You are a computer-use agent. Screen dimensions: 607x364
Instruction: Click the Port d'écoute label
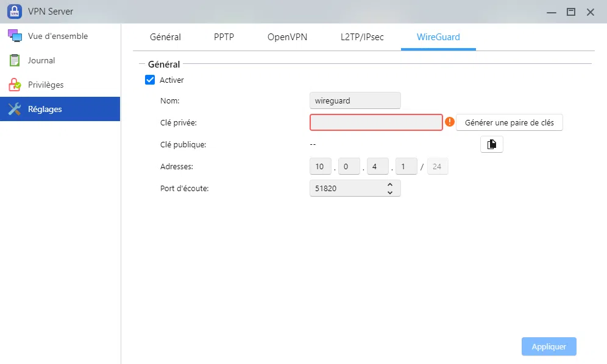[x=184, y=188]
